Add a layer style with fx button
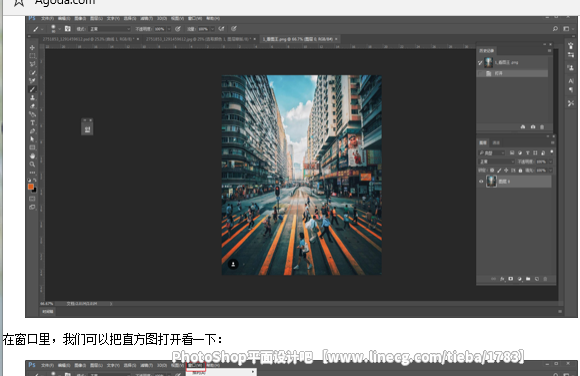Screen dimensions: 580x376 point(502,279)
